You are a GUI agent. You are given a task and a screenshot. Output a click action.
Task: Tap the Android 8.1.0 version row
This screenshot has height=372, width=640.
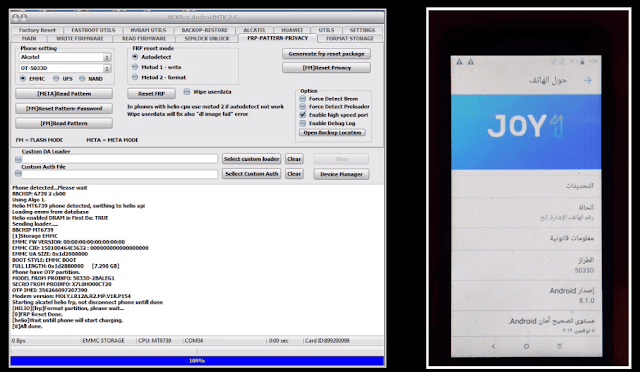[x=526, y=296]
